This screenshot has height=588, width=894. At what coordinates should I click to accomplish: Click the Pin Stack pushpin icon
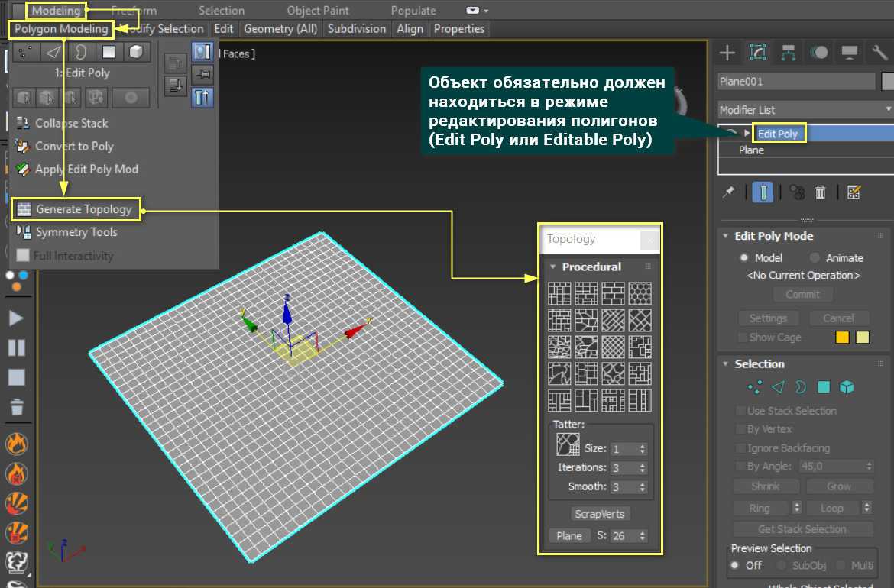[728, 192]
